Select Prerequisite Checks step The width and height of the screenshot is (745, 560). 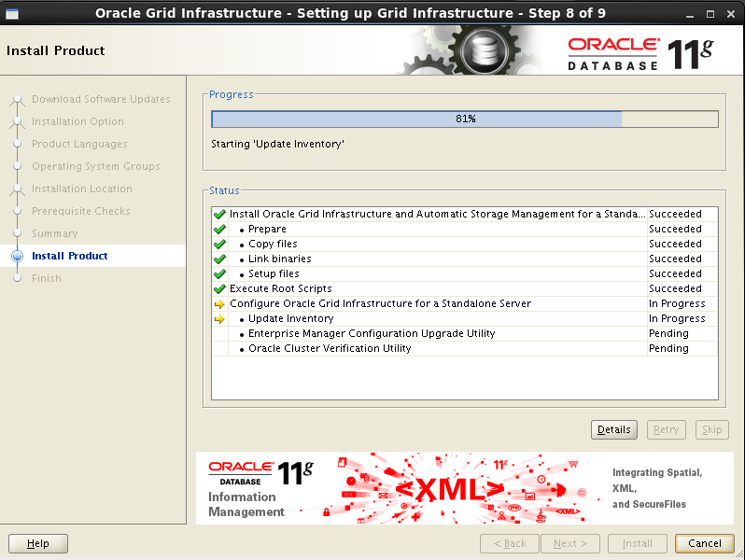pyautogui.click(x=81, y=211)
